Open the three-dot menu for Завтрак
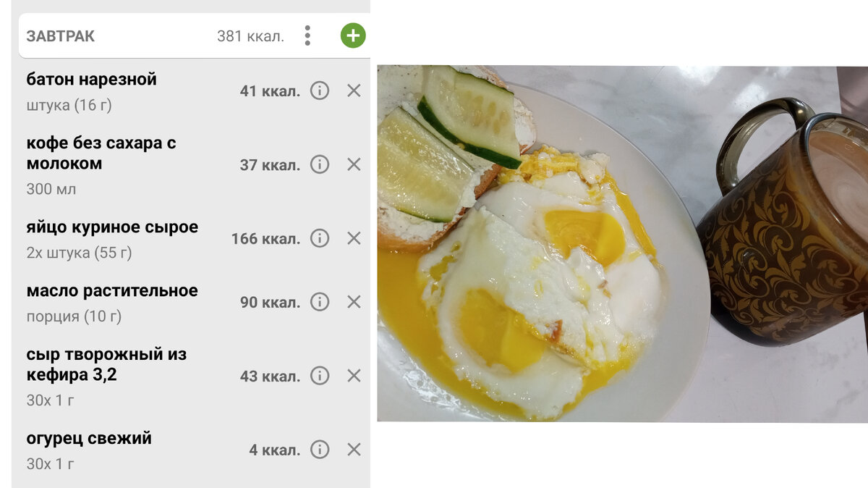Viewport: 868px width, 488px height. point(307,35)
